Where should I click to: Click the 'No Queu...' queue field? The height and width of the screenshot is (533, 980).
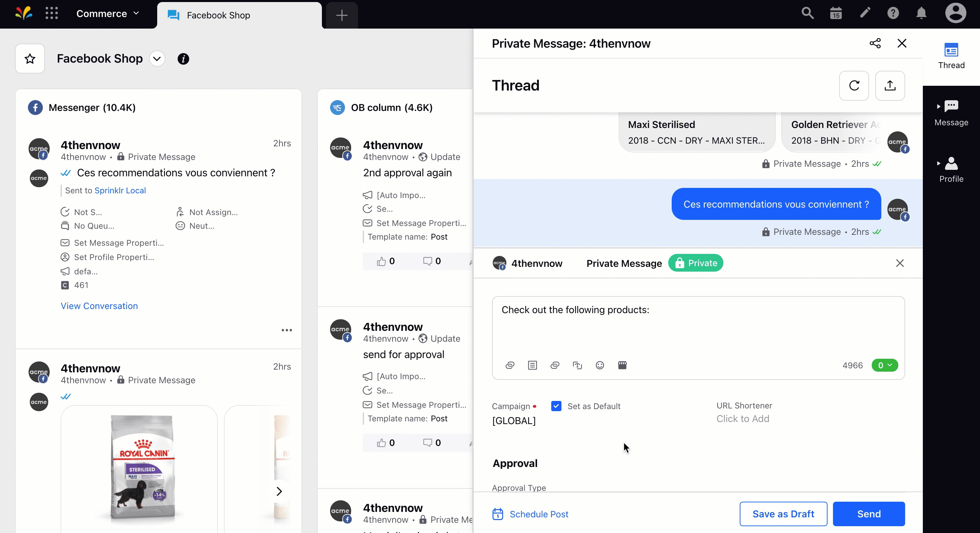(x=87, y=226)
